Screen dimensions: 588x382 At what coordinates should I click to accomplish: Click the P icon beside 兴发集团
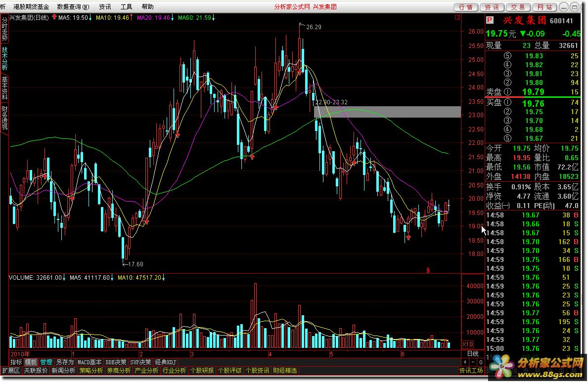click(x=490, y=20)
